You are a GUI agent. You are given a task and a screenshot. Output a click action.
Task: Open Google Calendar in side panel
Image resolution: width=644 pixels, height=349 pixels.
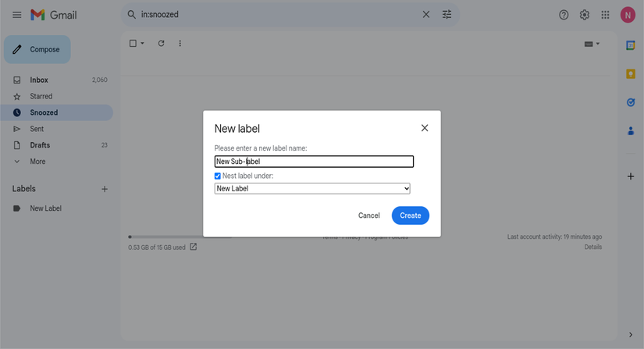coord(631,45)
